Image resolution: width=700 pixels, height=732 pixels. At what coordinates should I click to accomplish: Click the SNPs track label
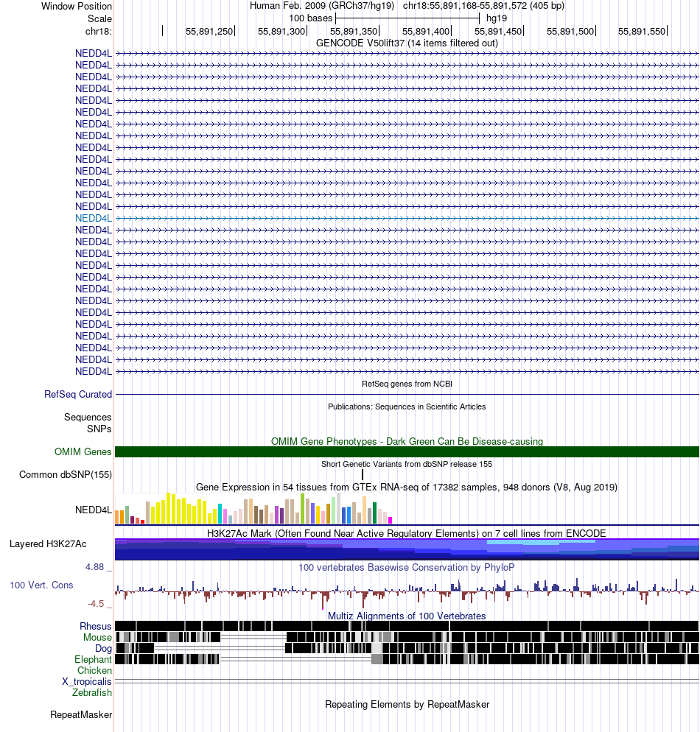pyautogui.click(x=99, y=429)
